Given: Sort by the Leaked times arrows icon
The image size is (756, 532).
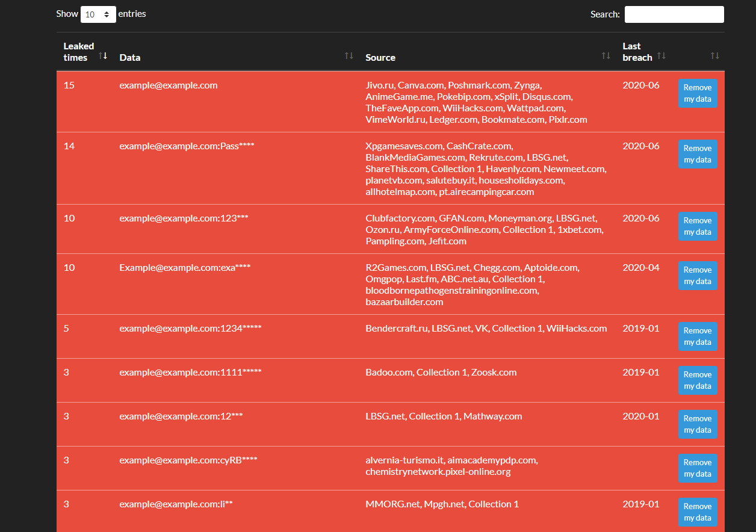Looking at the screenshot, I should tap(103, 55).
